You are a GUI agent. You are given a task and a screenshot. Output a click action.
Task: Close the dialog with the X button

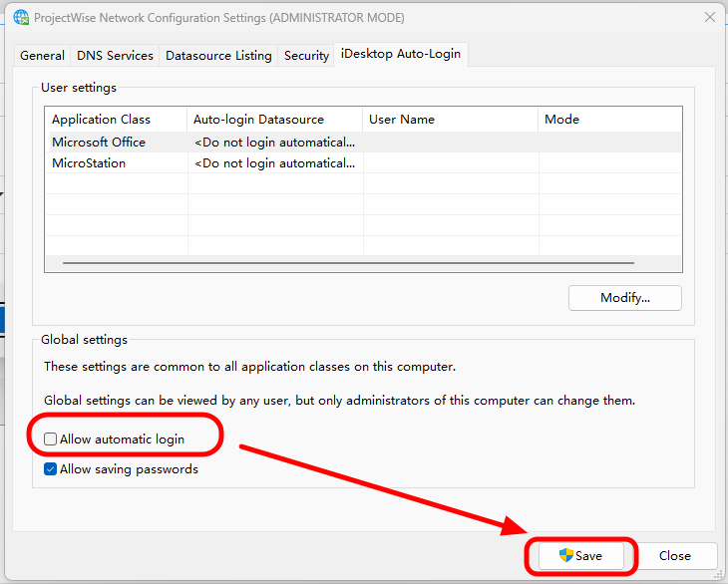709,18
